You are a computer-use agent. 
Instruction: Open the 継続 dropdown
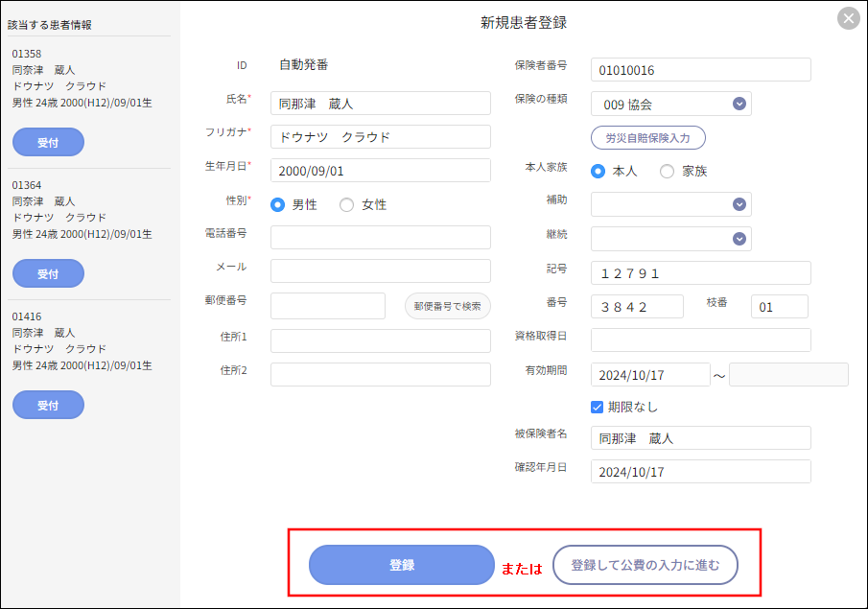click(738, 238)
